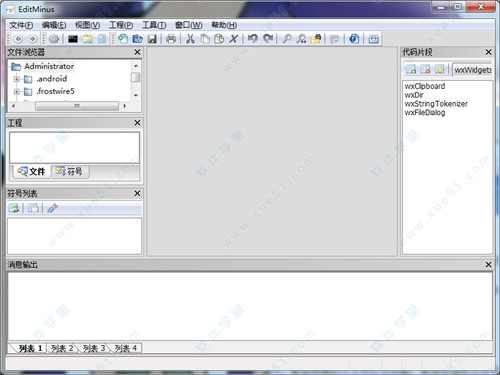Click the delete snippet icon in 代码片段
Screen dimensions: 500x375
point(425,69)
